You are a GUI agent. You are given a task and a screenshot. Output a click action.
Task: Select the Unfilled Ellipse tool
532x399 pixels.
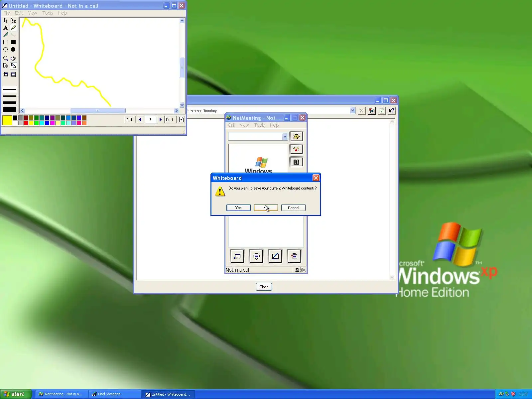click(6, 50)
